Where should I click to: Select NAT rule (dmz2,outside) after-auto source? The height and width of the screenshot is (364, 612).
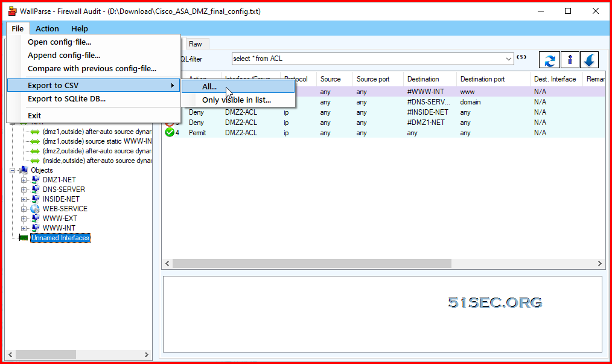(97, 151)
